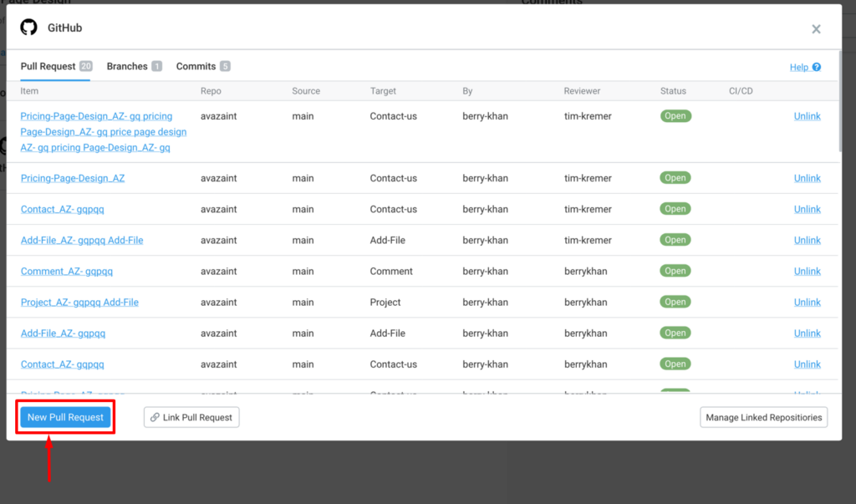Click the Open status badge in Comment_AZ row
Viewport: 856px width, 504px height.
tap(675, 271)
